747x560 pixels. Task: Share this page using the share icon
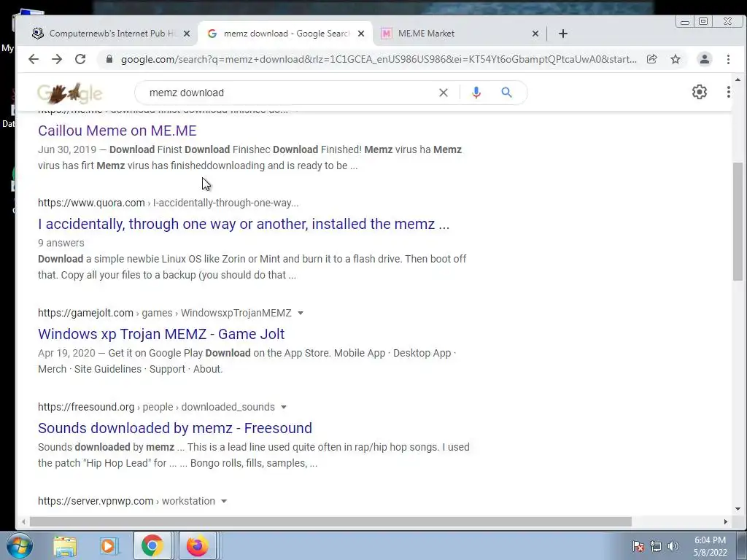(651, 59)
